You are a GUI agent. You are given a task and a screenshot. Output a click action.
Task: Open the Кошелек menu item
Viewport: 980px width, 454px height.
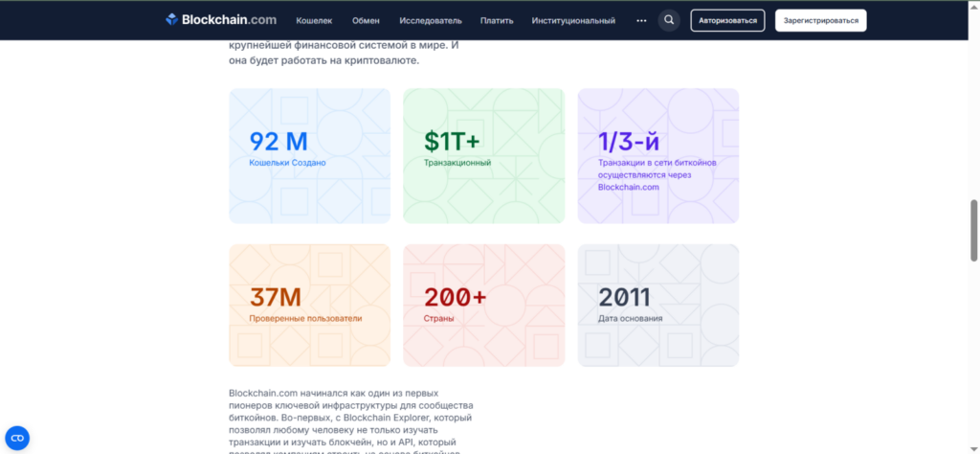[x=314, y=21]
